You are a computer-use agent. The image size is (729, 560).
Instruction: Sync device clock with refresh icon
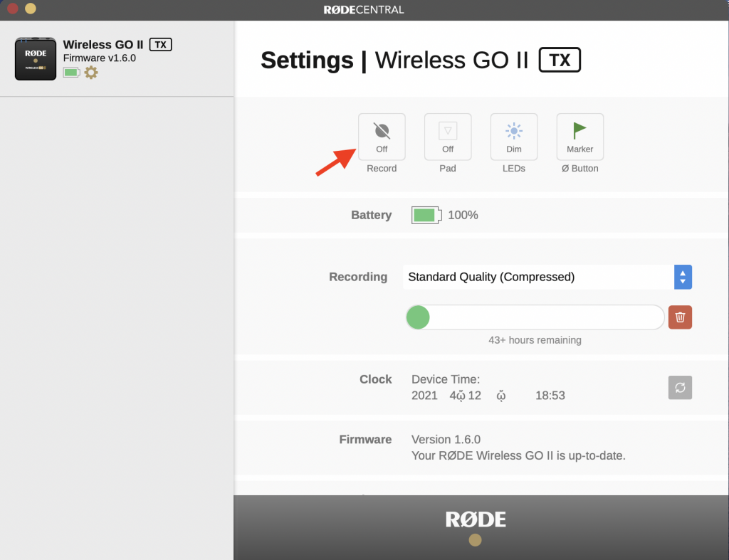(x=680, y=388)
